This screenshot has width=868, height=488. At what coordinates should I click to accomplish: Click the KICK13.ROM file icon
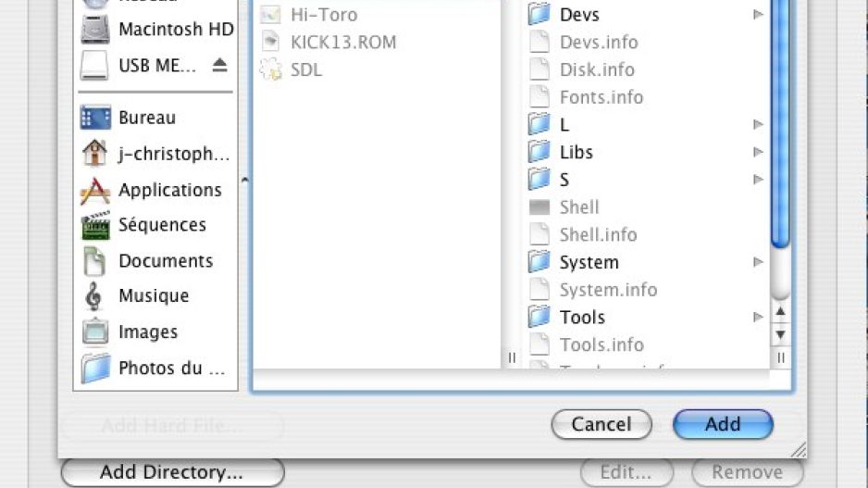[271, 42]
